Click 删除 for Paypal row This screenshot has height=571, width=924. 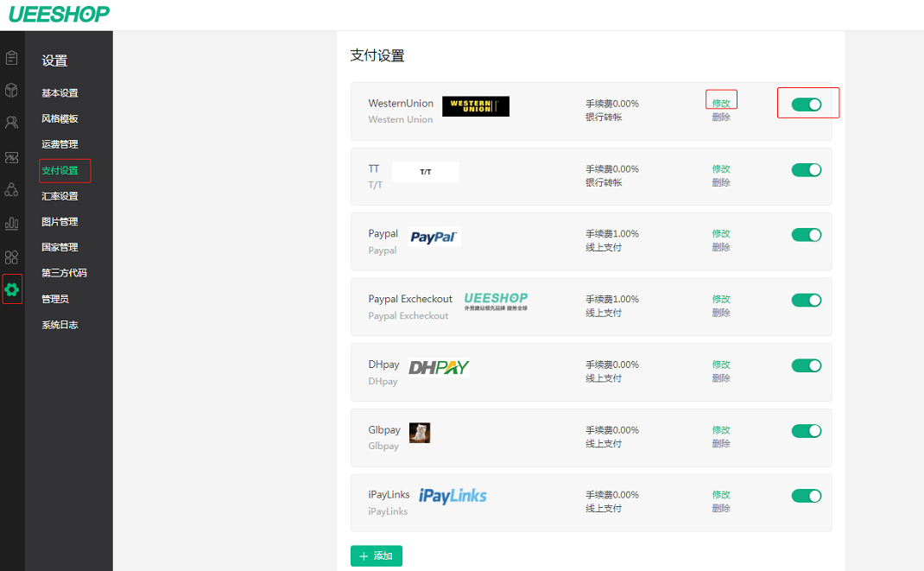[721, 247]
